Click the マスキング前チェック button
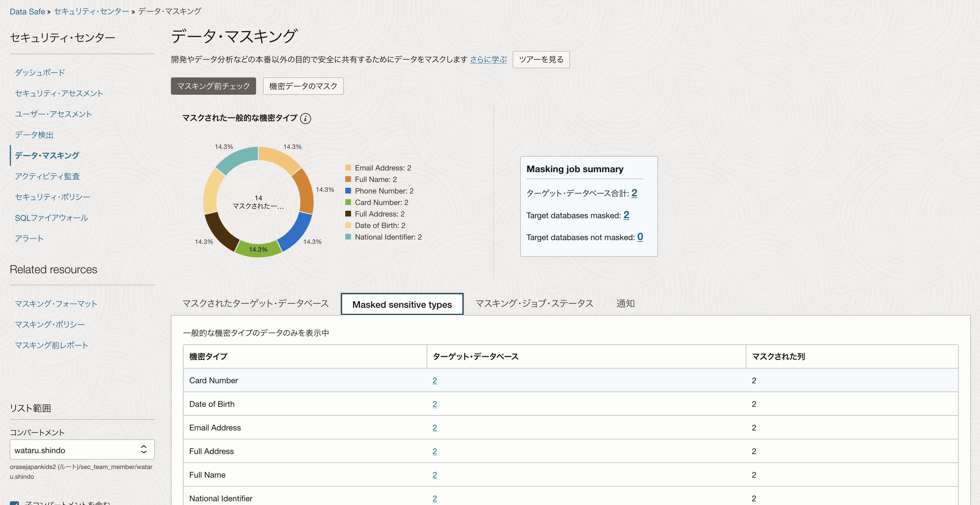The height and width of the screenshot is (505, 980). pos(213,86)
